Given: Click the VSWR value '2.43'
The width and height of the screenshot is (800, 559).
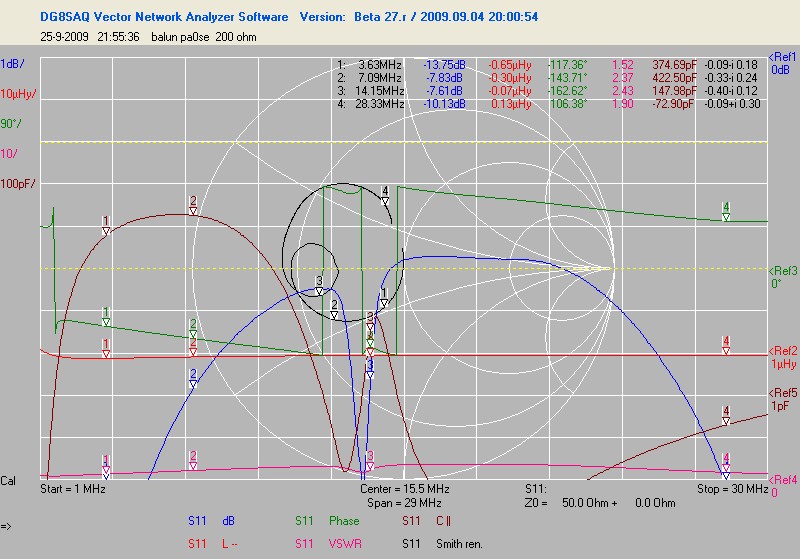Looking at the screenshot, I should click(x=622, y=91).
